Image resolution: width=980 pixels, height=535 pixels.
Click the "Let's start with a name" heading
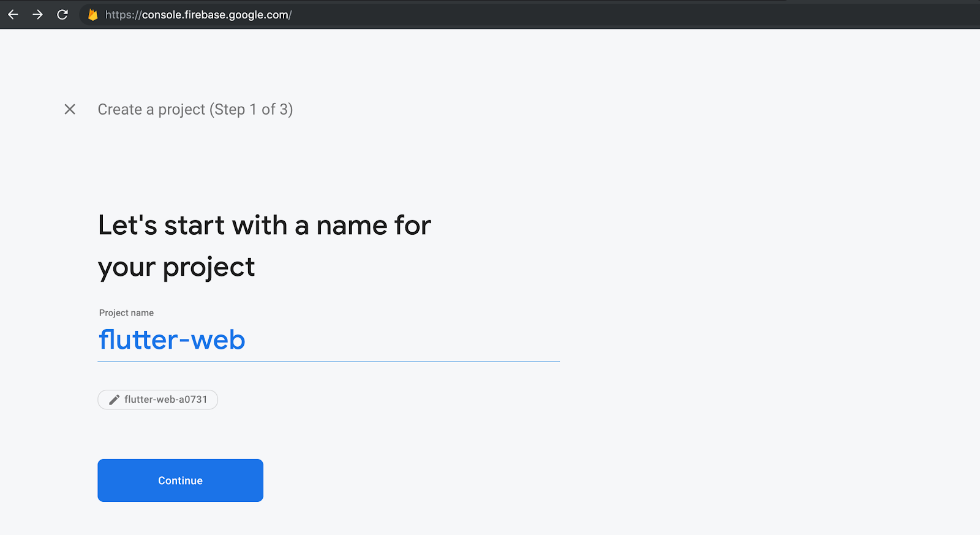[x=265, y=226]
